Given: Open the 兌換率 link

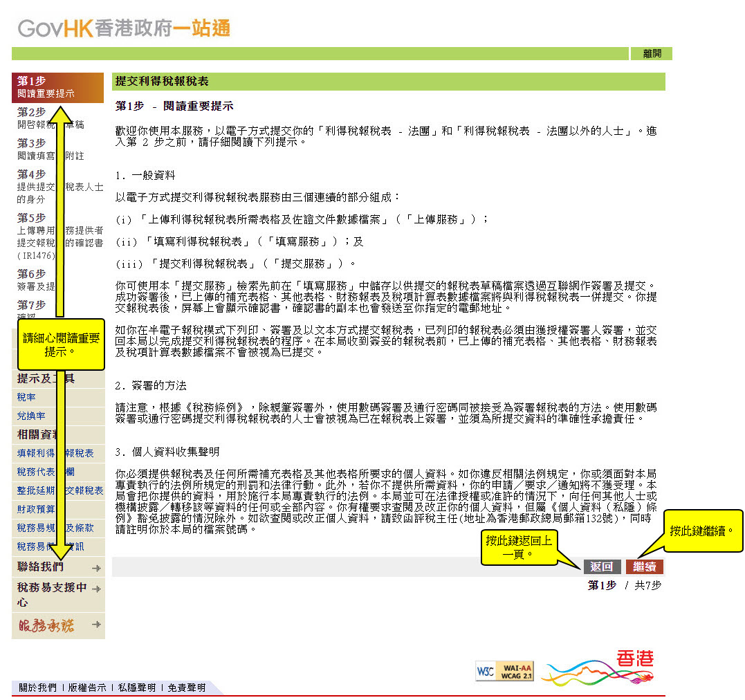Looking at the screenshot, I should pyautogui.click(x=31, y=416).
